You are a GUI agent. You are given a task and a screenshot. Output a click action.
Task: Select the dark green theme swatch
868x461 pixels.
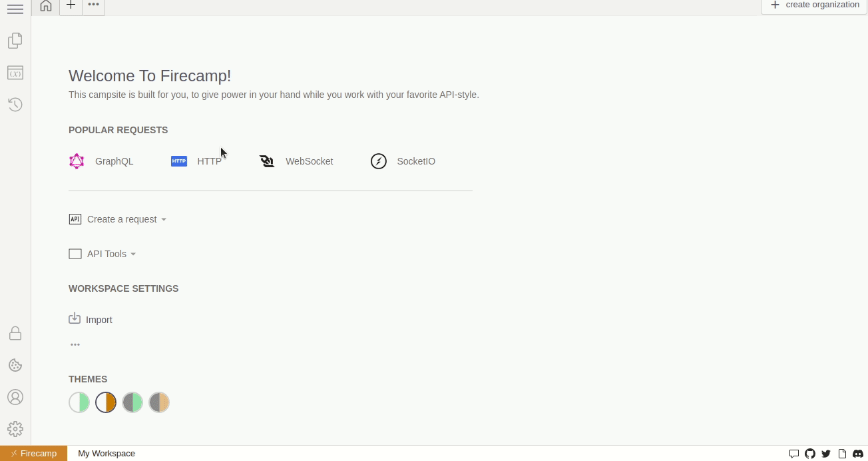pyautogui.click(x=132, y=402)
